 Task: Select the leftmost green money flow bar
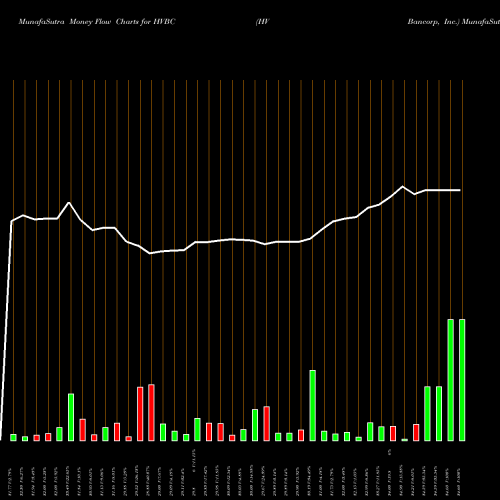click(x=13, y=437)
